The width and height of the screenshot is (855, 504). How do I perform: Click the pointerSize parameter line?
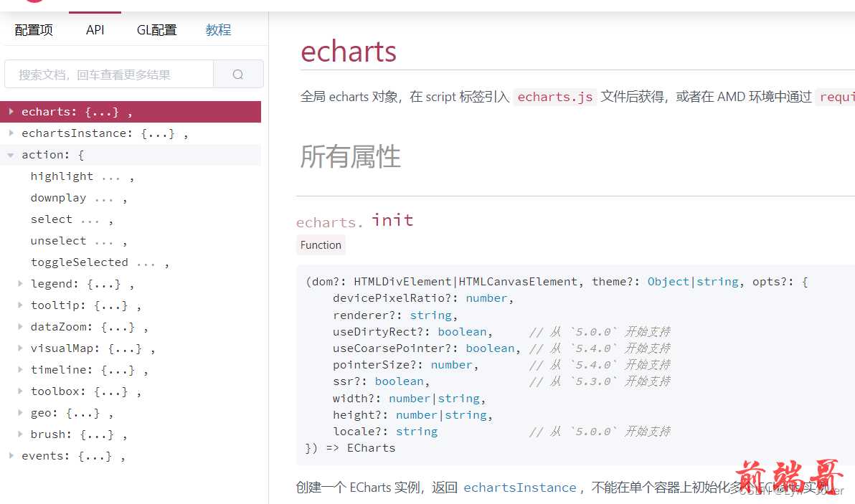click(501, 364)
